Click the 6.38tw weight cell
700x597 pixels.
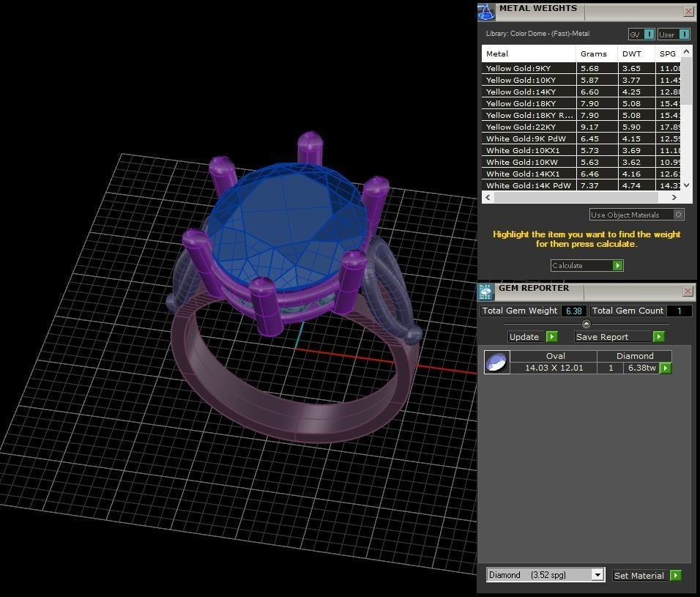pos(641,368)
